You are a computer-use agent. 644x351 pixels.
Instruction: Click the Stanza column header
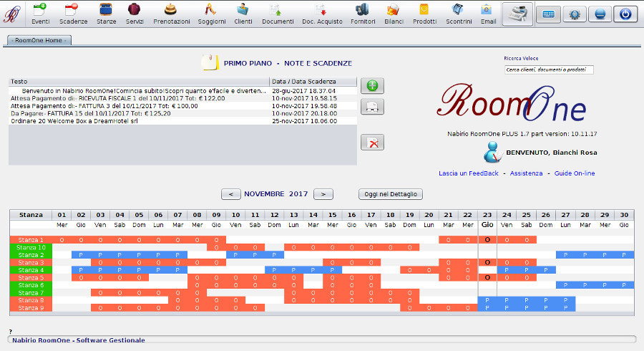pyautogui.click(x=31, y=215)
